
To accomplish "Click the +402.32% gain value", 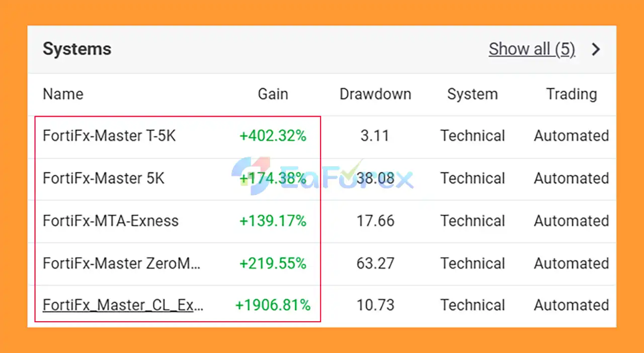I will [273, 136].
